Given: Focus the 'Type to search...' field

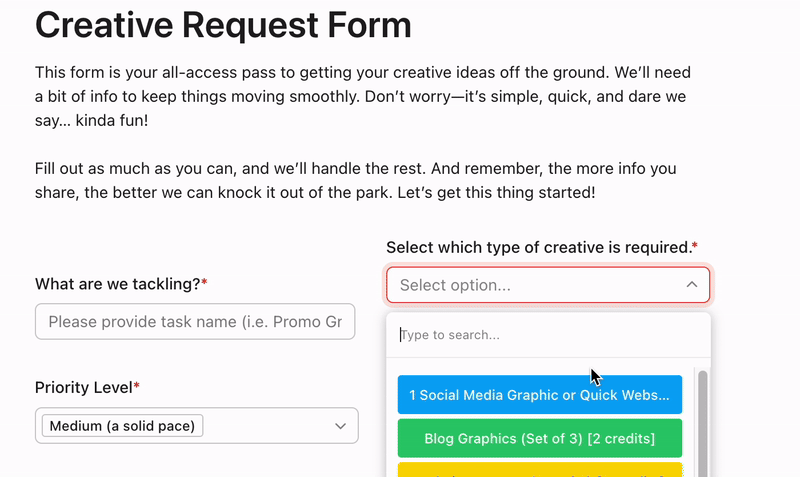Looking at the screenshot, I should pos(548,335).
